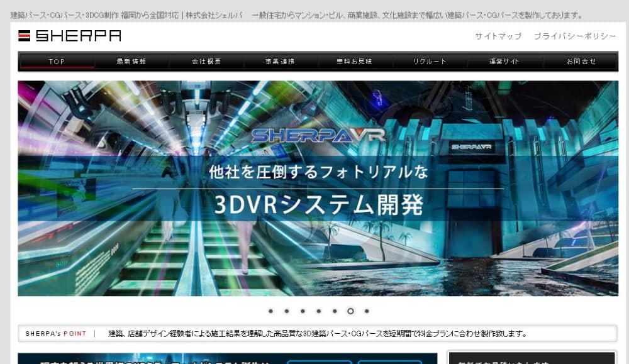Select the fifth carousel pagination dot
629x364 pixels.
tap(335, 311)
